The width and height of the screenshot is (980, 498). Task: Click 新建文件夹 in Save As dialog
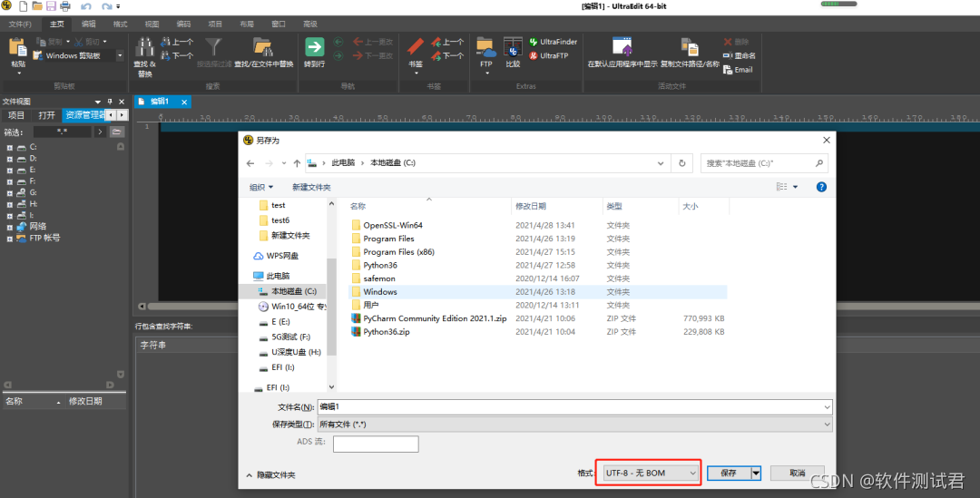311,188
